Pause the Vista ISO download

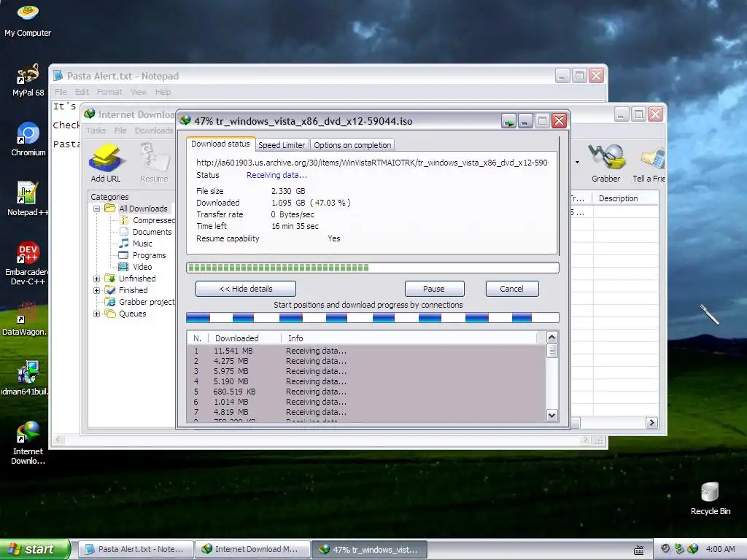[434, 289]
